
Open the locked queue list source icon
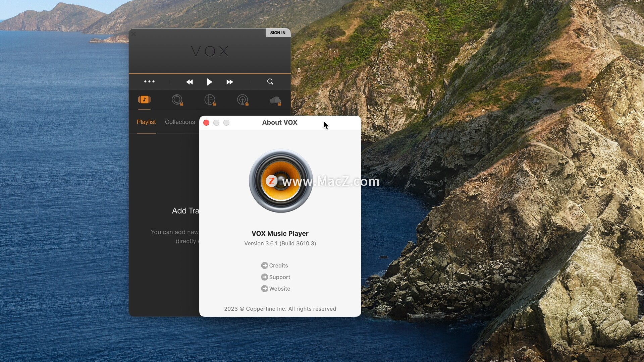[x=210, y=100]
